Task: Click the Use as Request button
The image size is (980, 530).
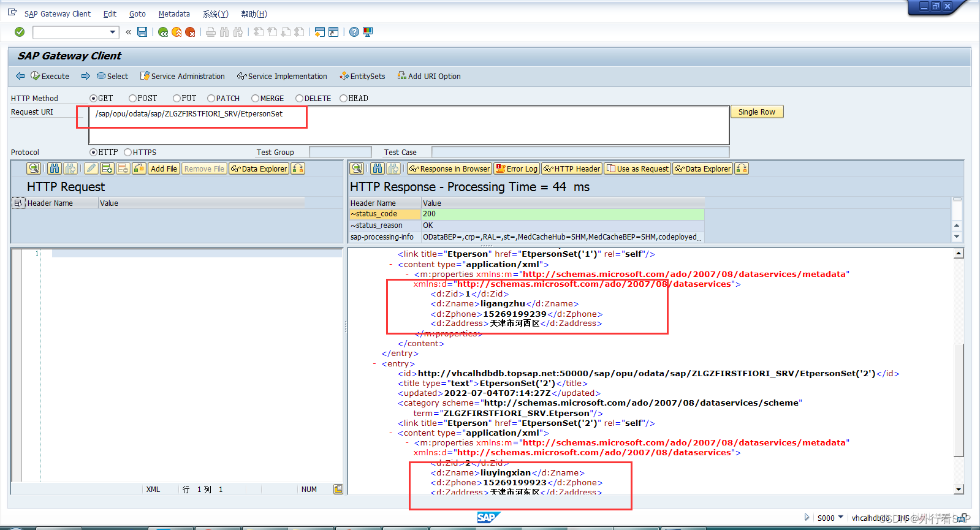Action: click(x=637, y=168)
